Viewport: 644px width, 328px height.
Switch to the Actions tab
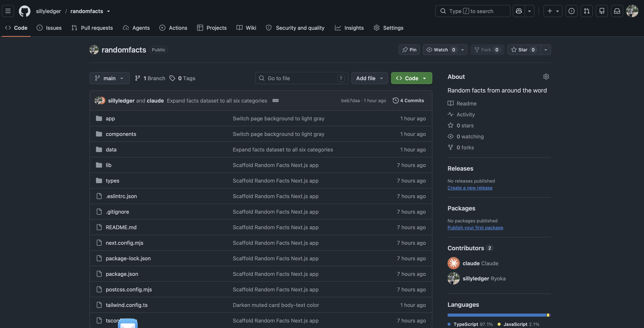point(173,28)
